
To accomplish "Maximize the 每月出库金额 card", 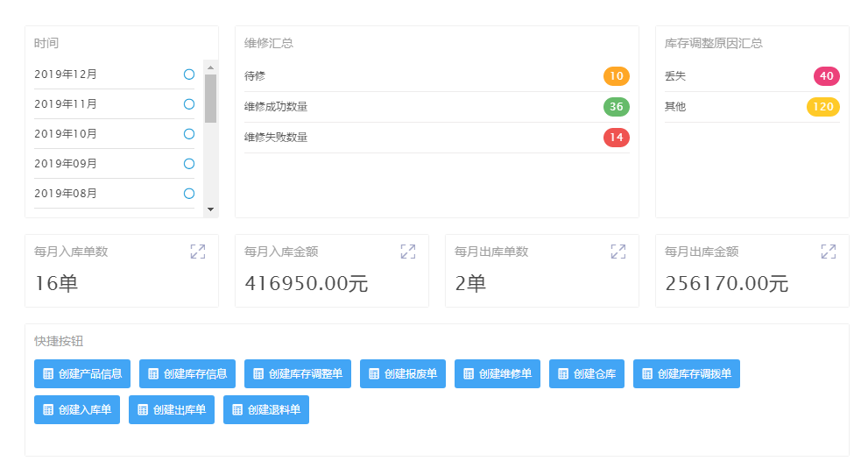I will (829, 252).
